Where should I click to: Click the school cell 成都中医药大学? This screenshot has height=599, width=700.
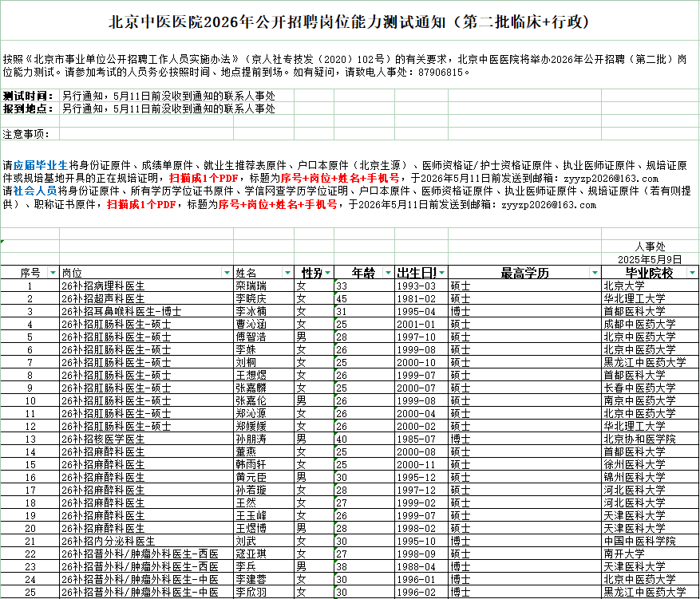tap(650, 324)
